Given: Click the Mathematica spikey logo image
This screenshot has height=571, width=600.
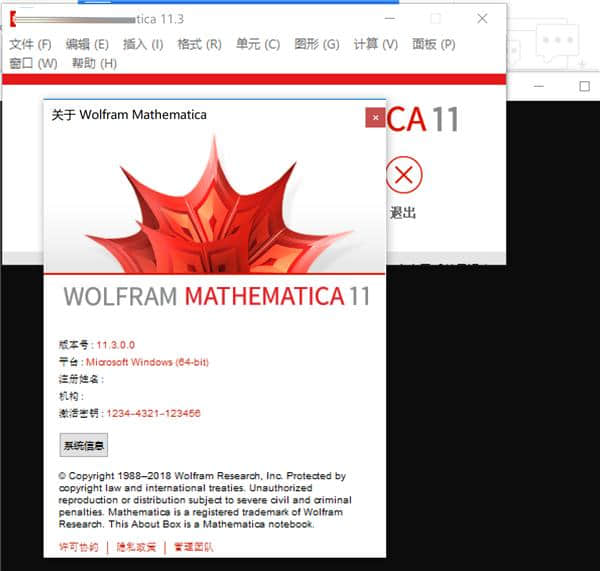Looking at the screenshot, I should [x=217, y=205].
